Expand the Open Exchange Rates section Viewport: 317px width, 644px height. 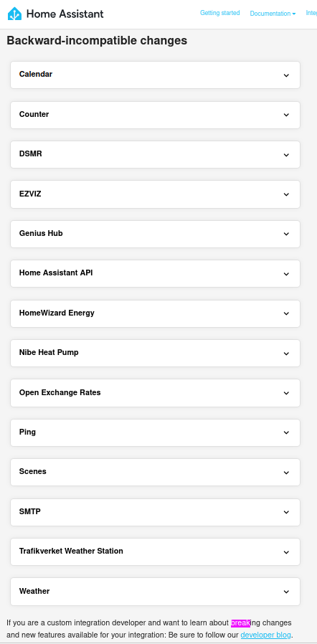pos(155,393)
